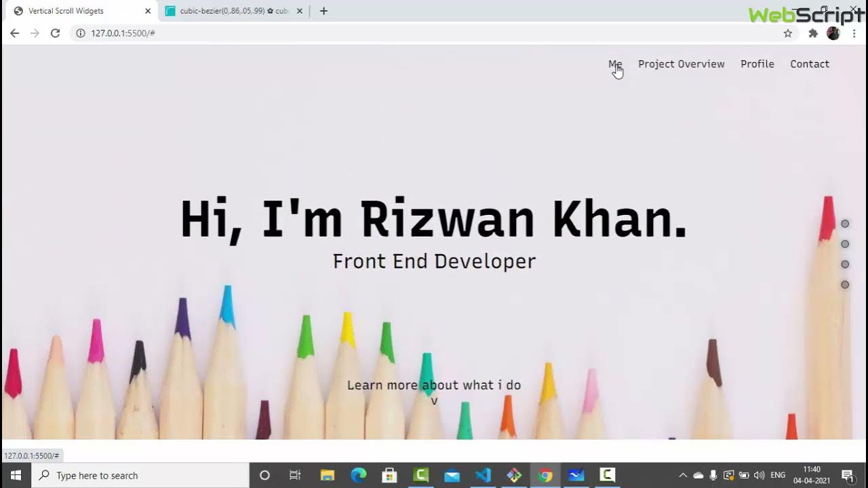The image size is (868, 488).
Task: Open Microsoft Store from the taskbar
Action: click(x=390, y=475)
